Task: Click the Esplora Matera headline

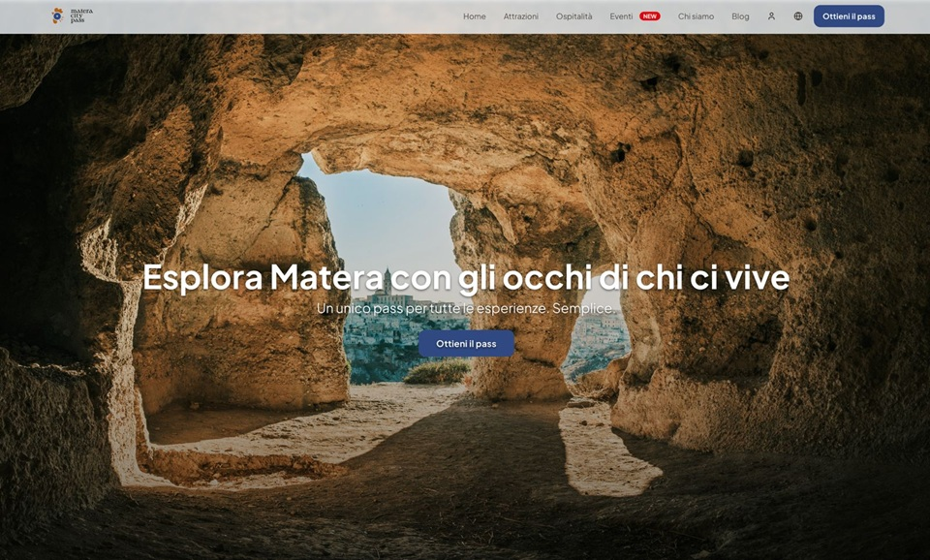Action: [466, 277]
